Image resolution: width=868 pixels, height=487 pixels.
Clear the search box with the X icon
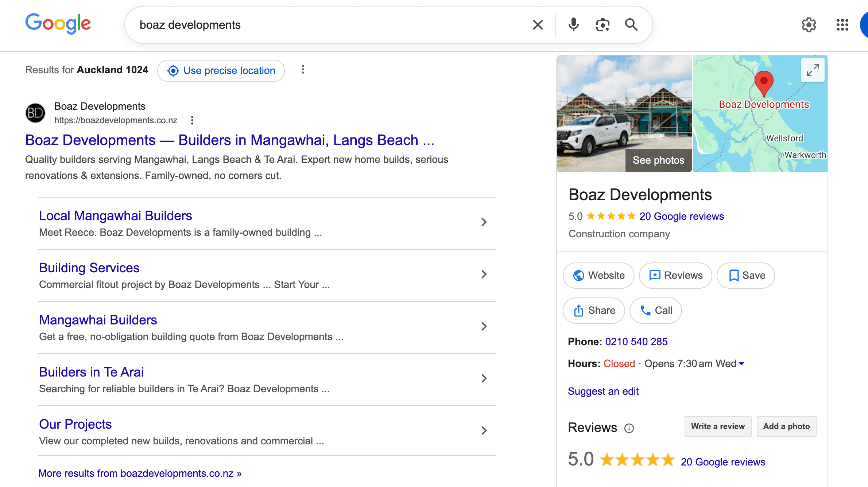click(x=538, y=25)
